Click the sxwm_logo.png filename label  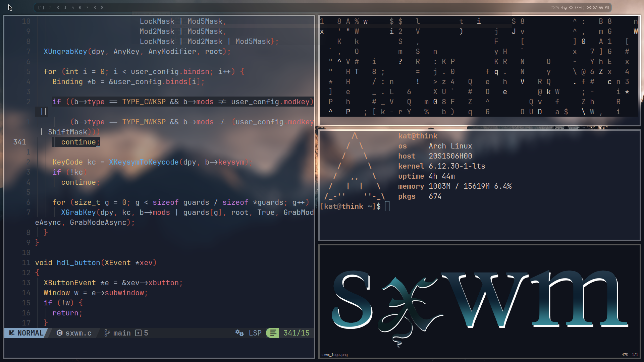[334, 355]
